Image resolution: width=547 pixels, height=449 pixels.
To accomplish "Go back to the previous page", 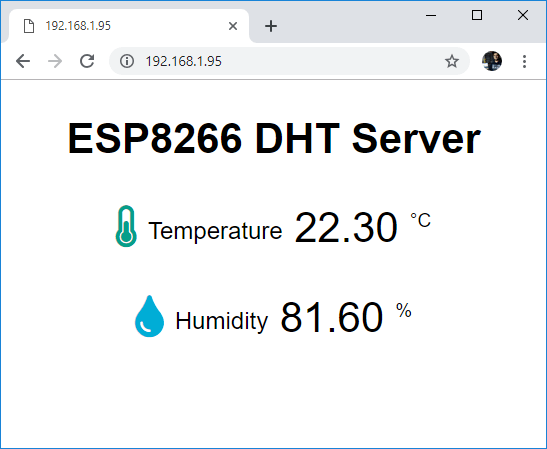I will coord(23,61).
